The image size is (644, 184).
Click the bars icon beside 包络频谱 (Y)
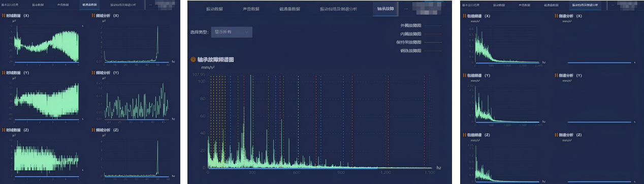(465, 75)
